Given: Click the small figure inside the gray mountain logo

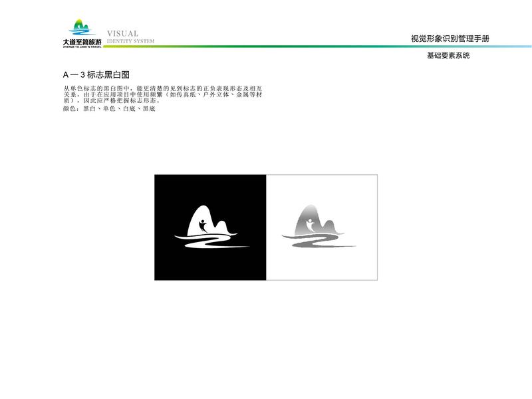Looking at the screenshot, I should [x=310, y=225].
